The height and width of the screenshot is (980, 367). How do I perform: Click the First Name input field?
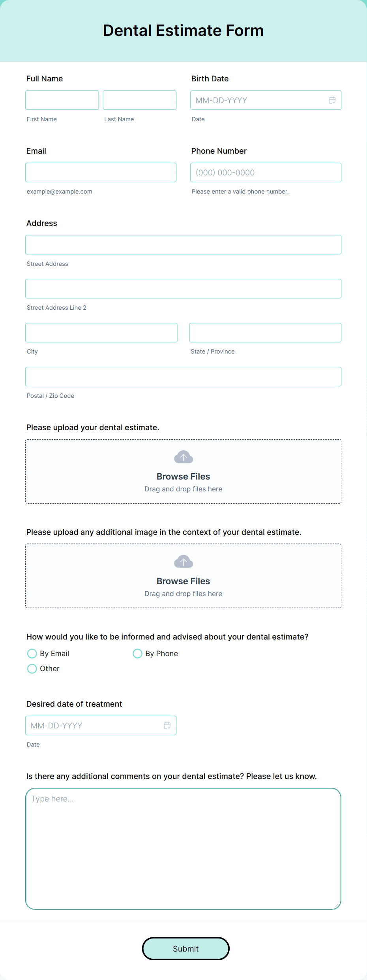coord(62,100)
